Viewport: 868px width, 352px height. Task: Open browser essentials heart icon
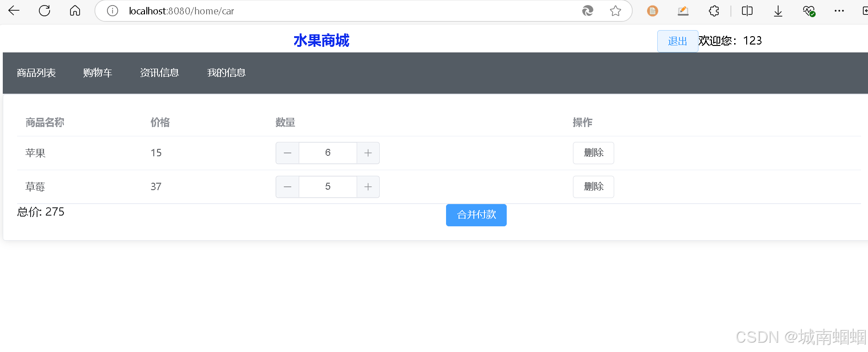pos(809,11)
